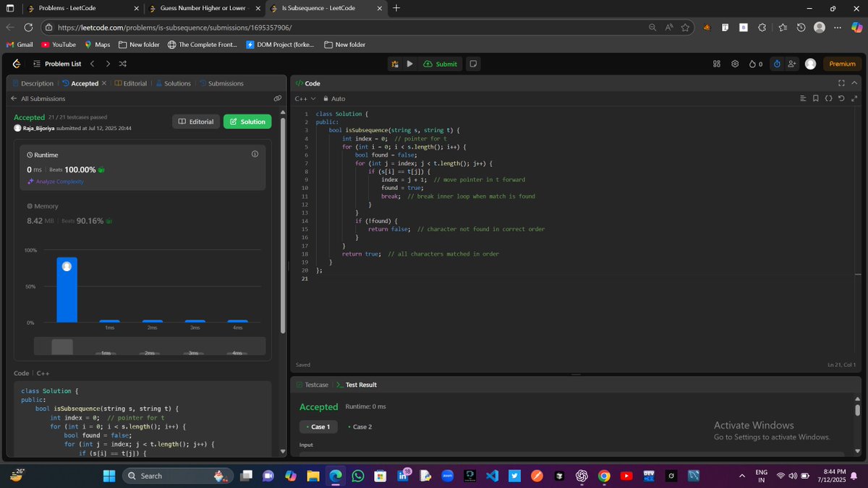The height and width of the screenshot is (488, 868).
Task: Click the Premium button
Action: click(842, 64)
